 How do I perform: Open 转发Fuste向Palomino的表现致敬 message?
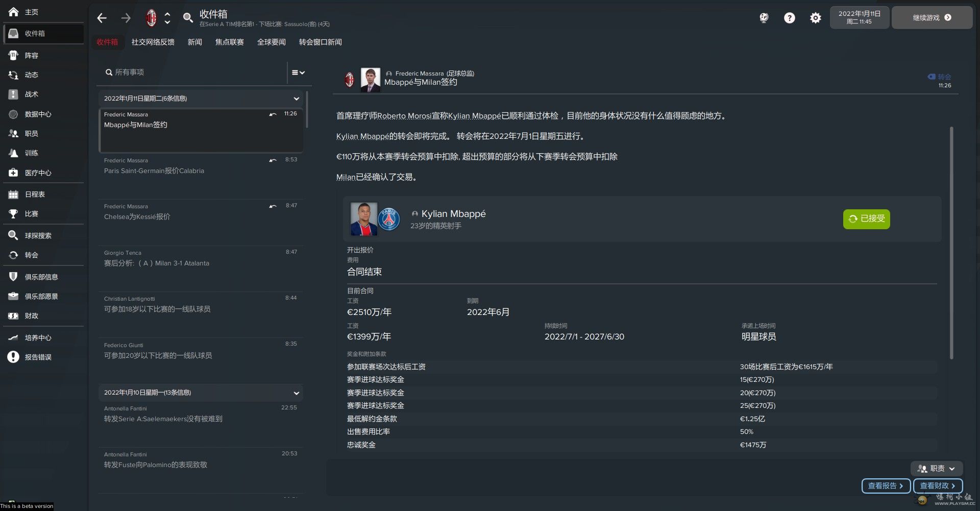click(x=201, y=470)
